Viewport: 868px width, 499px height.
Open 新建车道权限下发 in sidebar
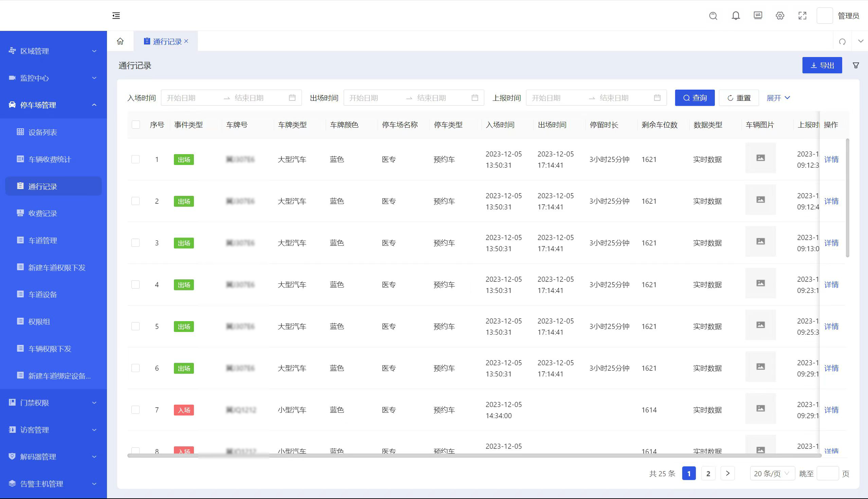pos(53,267)
